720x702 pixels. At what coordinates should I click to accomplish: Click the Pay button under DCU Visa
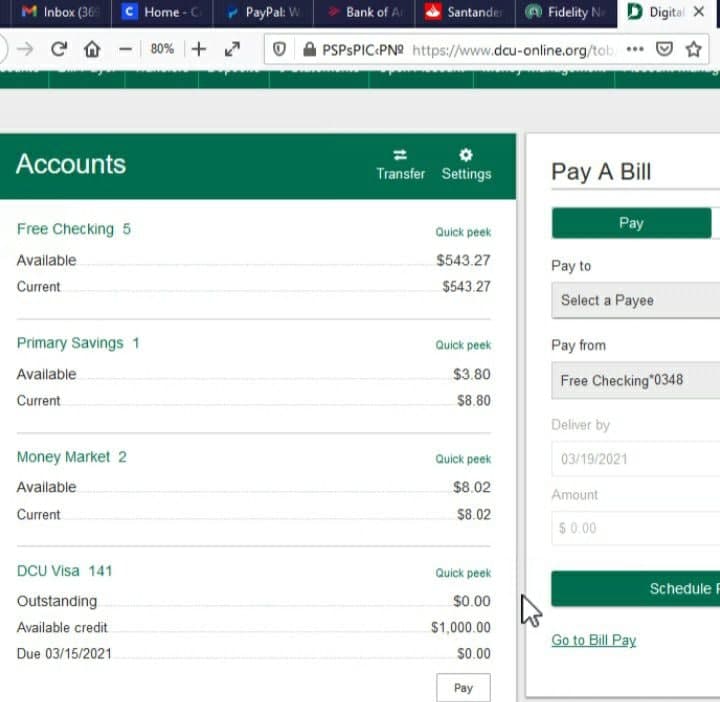(463, 688)
